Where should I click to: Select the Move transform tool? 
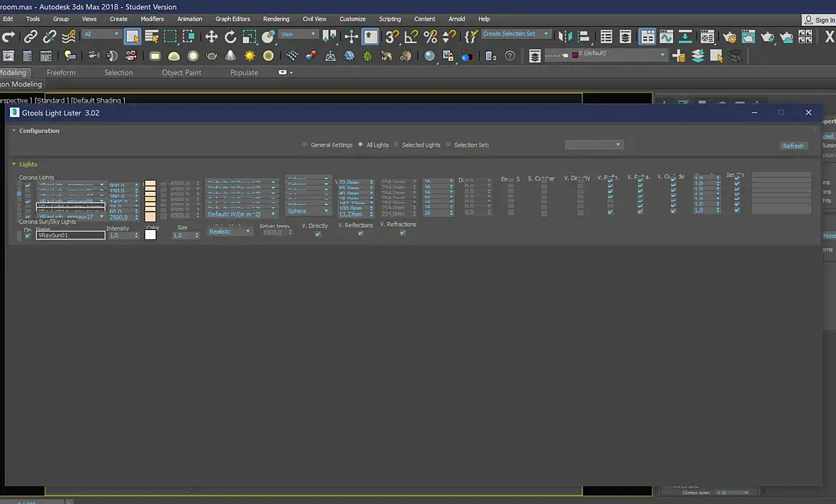211,36
